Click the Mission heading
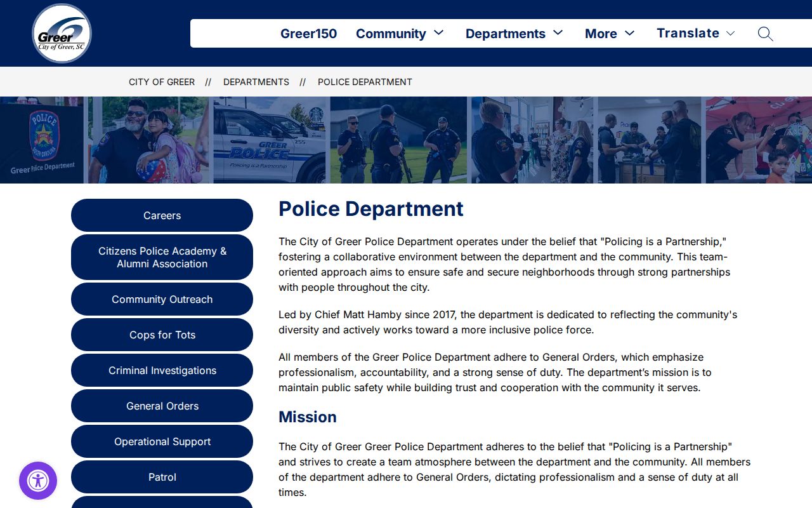This screenshot has height=508, width=812. pyautogui.click(x=308, y=417)
